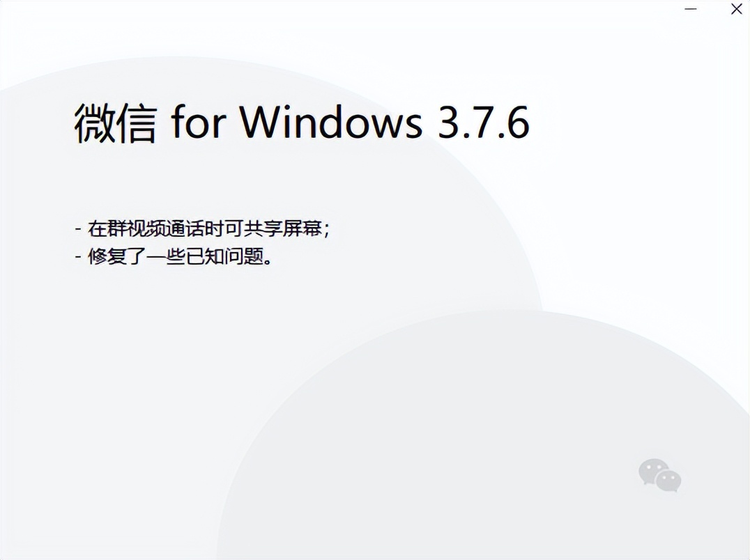The image size is (750, 560).
Task: Click the dash bullet before 在群视频通话
Action: [79, 229]
